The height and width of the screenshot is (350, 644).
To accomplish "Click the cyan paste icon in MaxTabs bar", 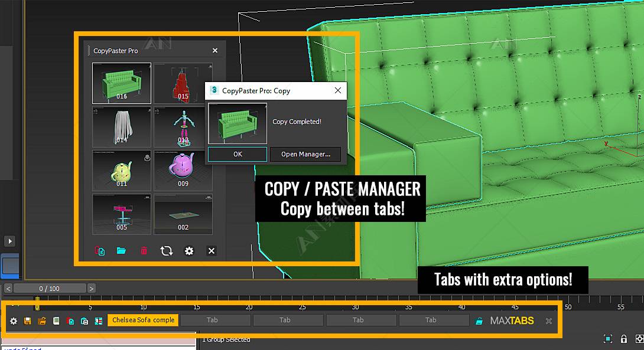I will tap(84, 321).
